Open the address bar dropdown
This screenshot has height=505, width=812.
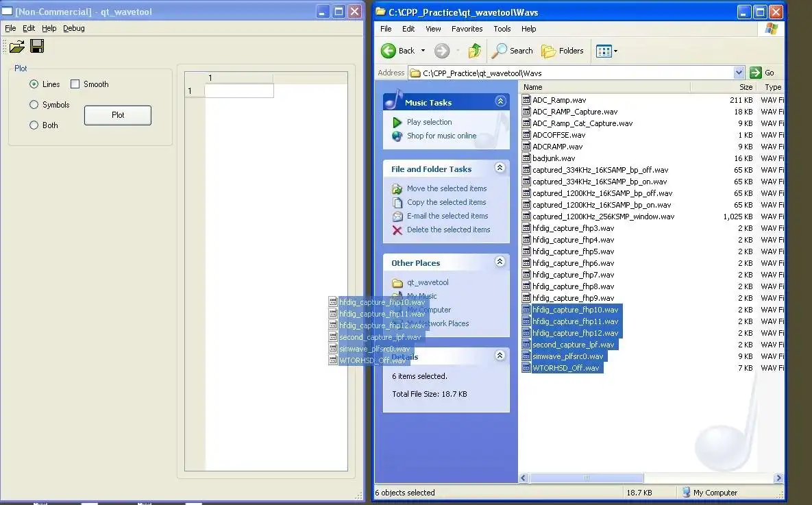739,73
